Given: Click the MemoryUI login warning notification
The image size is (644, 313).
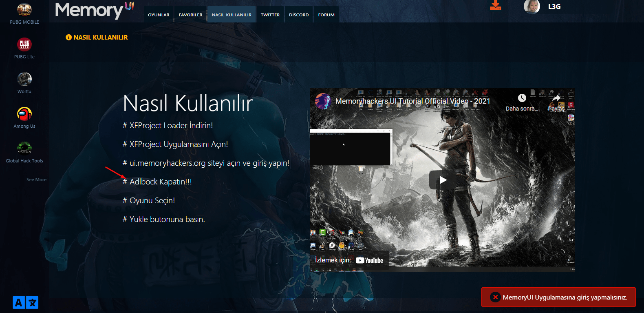Looking at the screenshot, I should coord(558,297).
